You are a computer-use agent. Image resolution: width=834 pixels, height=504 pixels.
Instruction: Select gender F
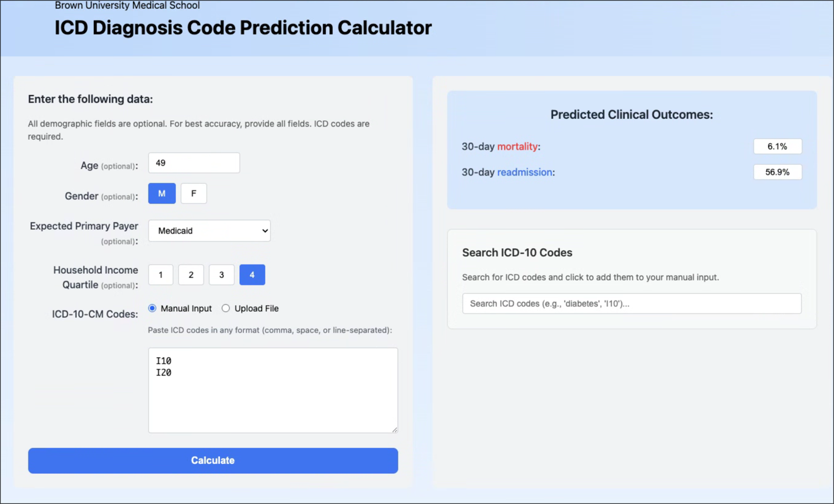[x=194, y=193]
